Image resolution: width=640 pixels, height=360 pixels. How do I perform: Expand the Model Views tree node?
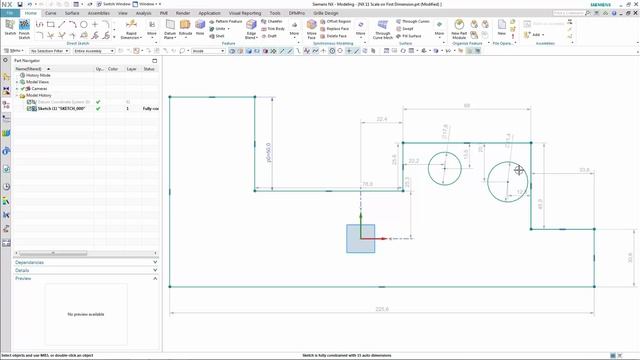pyautogui.click(x=17, y=82)
